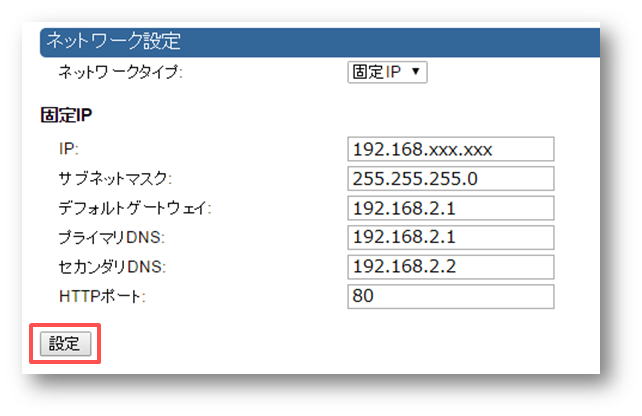This screenshot has width=642, height=416.
Task: Click the プライマリDNS input field
Action: 451,237
